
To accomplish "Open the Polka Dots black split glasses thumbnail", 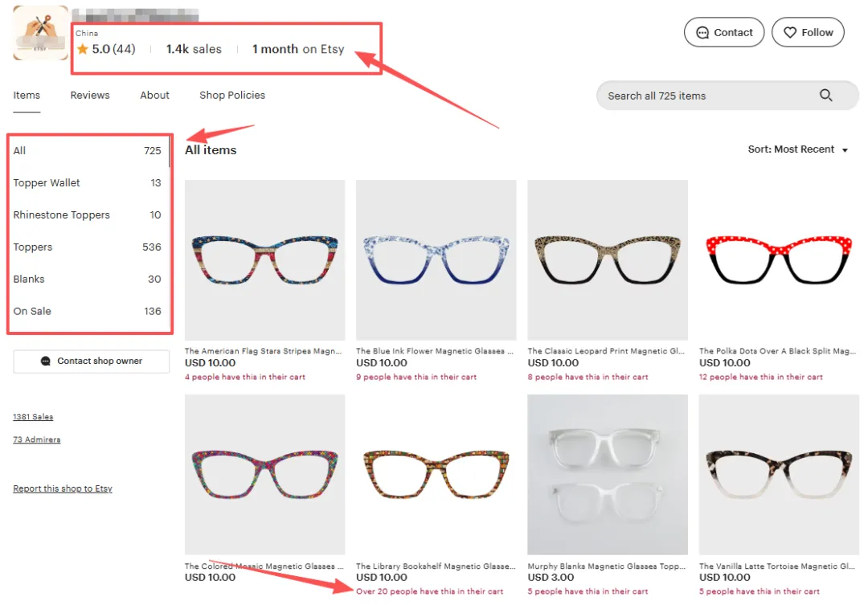I will (x=779, y=260).
